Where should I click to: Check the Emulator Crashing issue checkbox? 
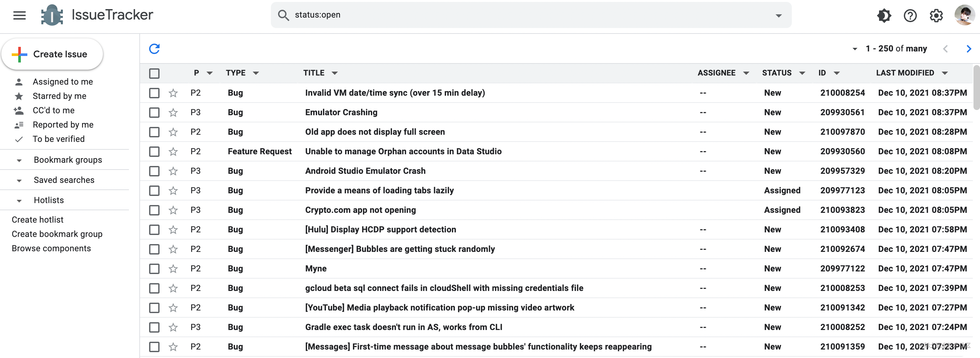click(154, 113)
